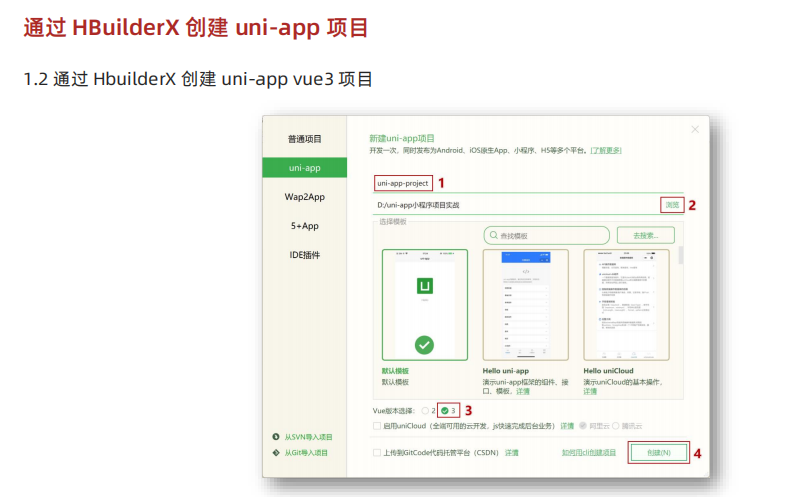Open 详情 link under Hello uniCloud
Screen dimensions: 798x497
tap(590, 391)
